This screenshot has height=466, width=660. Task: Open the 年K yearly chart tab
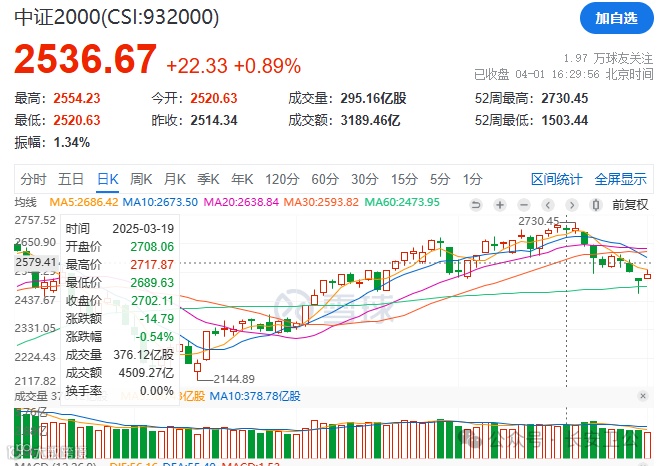(x=242, y=179)
